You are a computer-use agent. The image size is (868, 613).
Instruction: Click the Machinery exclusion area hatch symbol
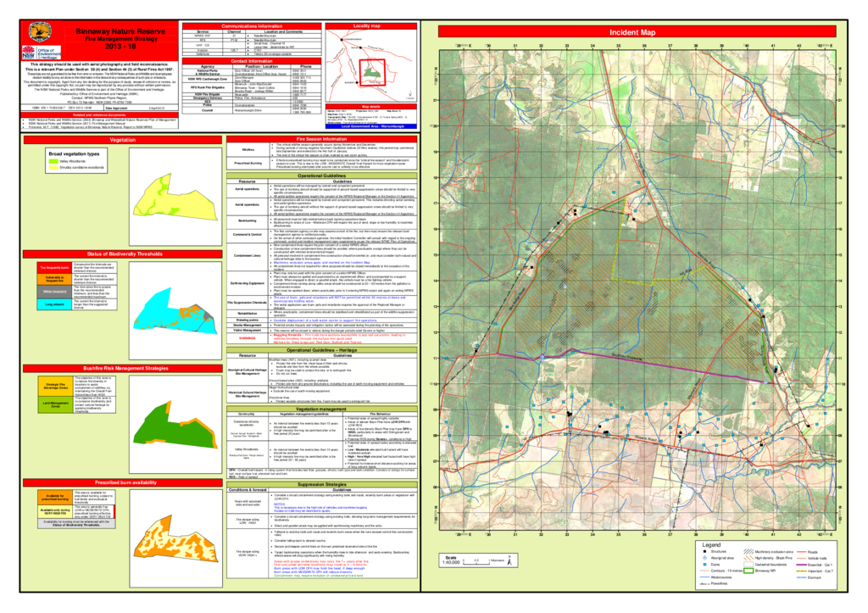[748, 552]
